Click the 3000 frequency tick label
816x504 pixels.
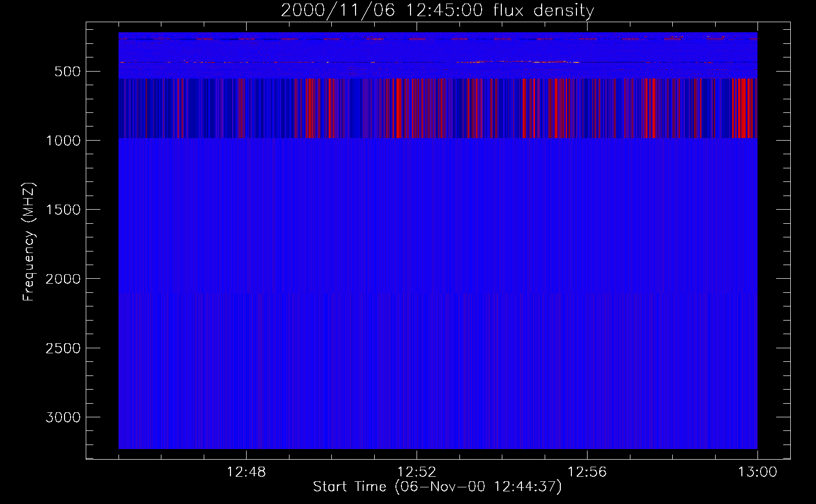tap(63, 417)
